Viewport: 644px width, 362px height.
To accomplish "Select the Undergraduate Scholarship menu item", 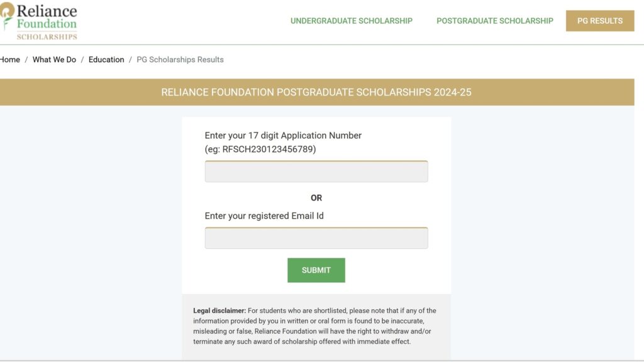I will tap(351, 21).
